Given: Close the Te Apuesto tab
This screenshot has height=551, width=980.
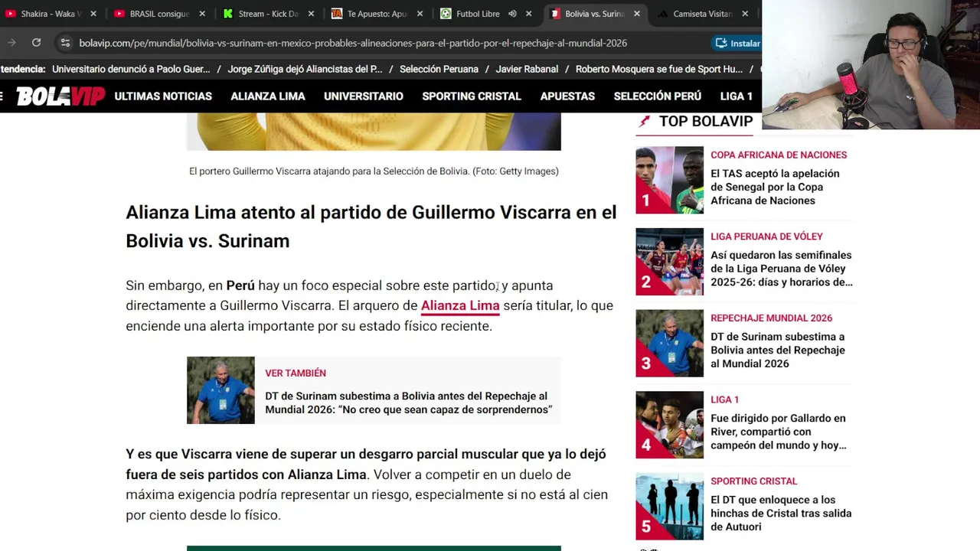Looking at the screenshot, I should coord(420,14).
